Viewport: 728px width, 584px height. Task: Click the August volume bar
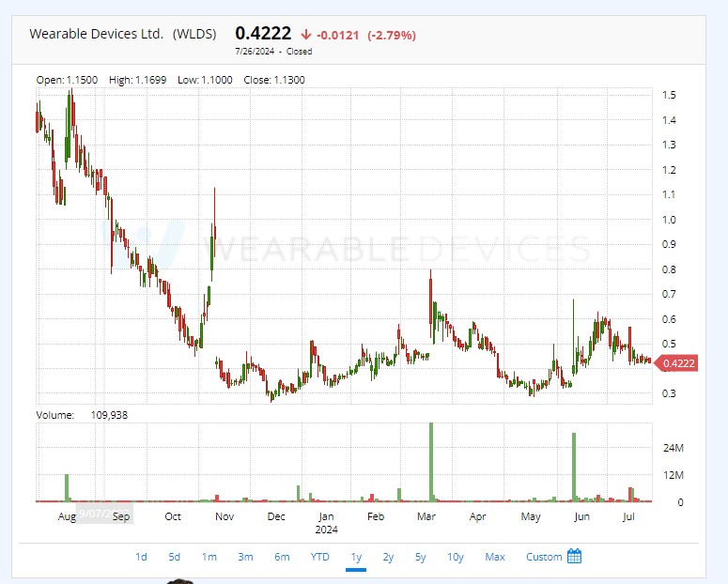point(67,487)
